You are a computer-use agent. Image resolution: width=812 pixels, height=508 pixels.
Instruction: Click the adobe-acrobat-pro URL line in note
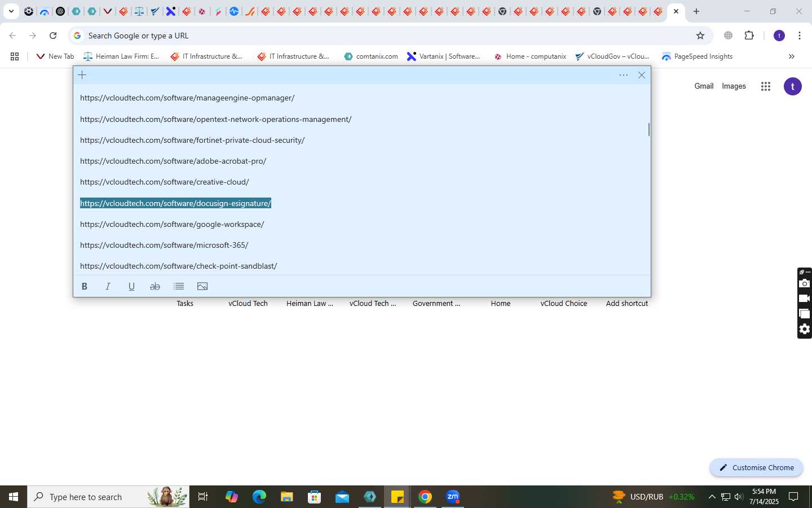(x=173, y=161)
